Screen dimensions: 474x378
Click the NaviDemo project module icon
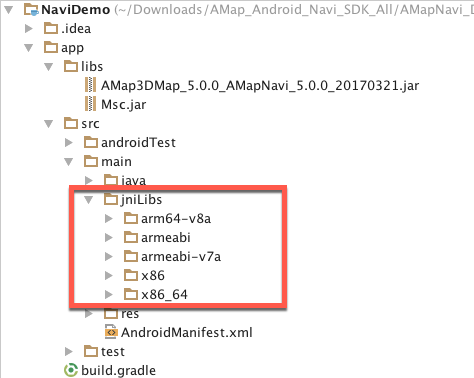[x=31, y=10]
